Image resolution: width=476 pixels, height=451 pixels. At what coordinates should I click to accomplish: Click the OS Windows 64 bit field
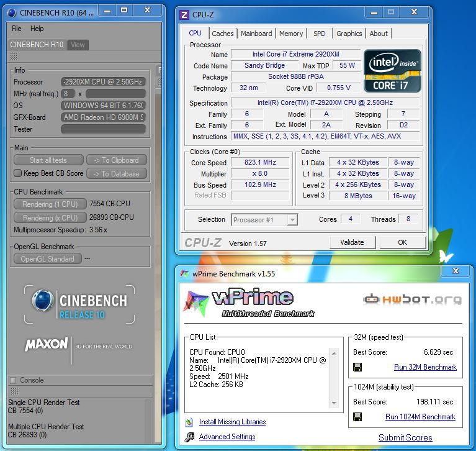click(103, 106)
